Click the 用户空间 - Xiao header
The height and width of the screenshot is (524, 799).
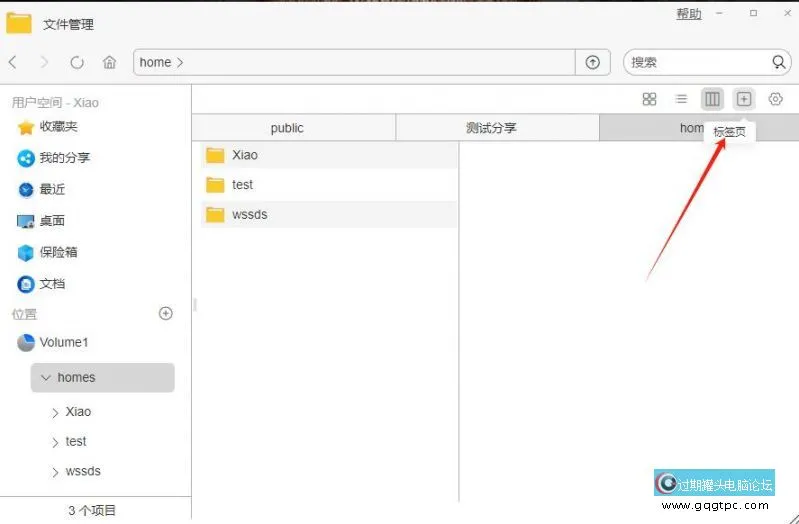pos(55,102)
